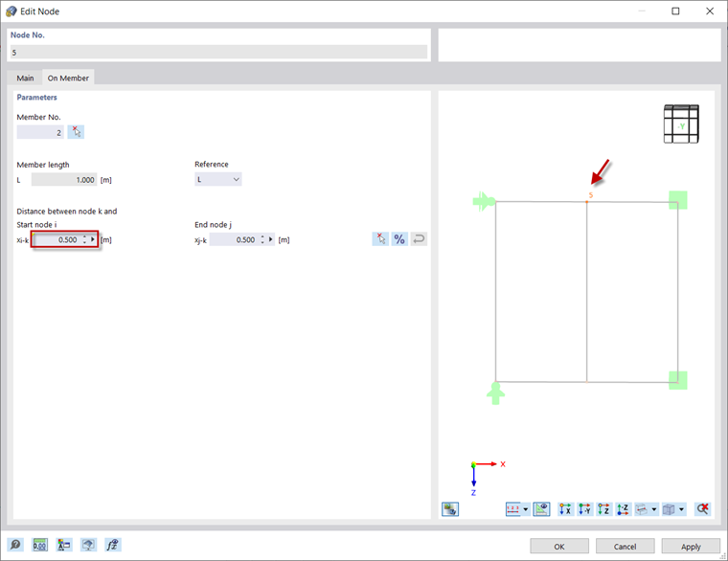Viewport: 728px width, 561px height.
Task: Click the solid display mode cube icon
Action: (x=669, y=509)
